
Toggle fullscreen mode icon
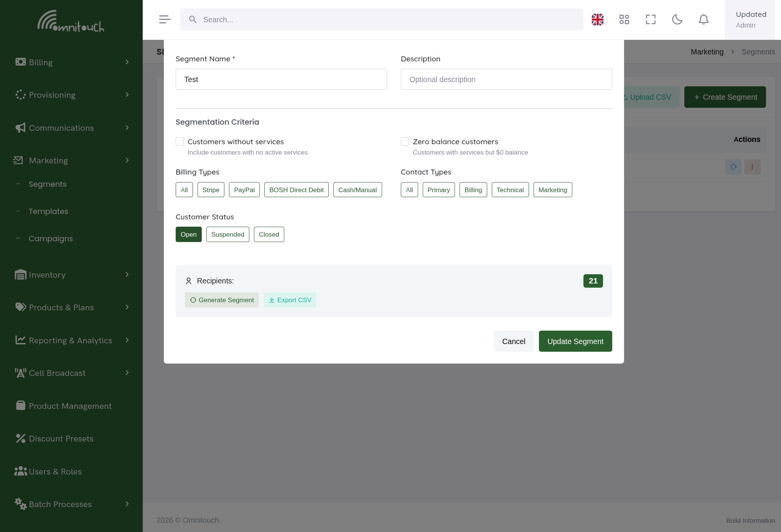[651, 20]
